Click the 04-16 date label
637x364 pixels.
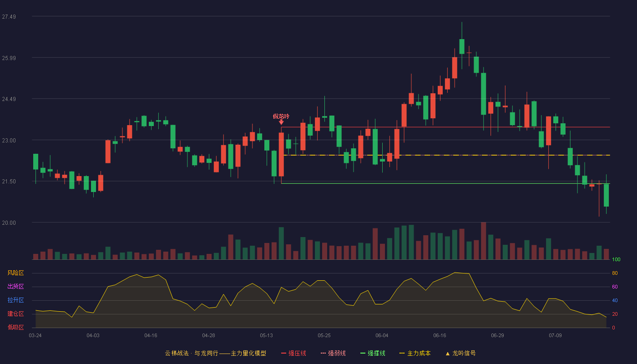click(x=151, y=335)
